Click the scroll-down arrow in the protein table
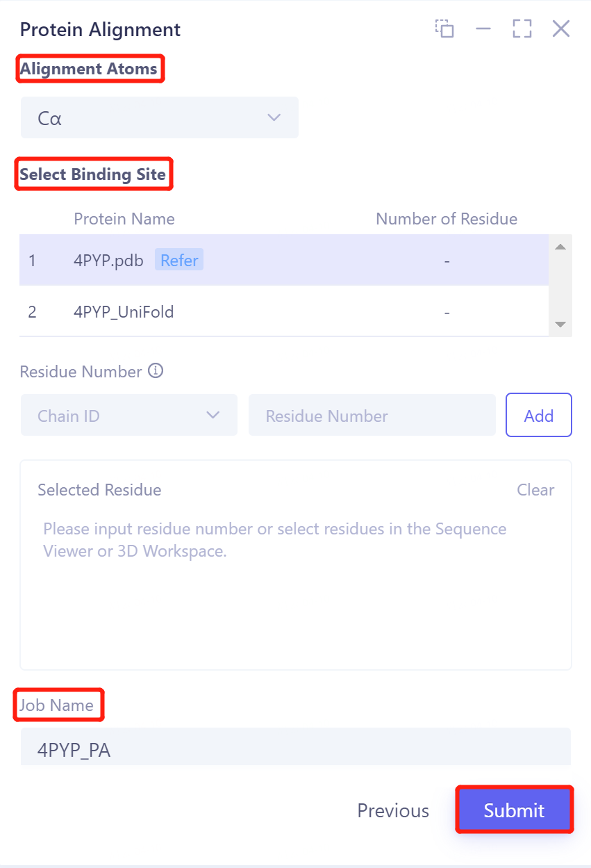The height and width of the screenshot is (868, 591). tap(560, 324)
